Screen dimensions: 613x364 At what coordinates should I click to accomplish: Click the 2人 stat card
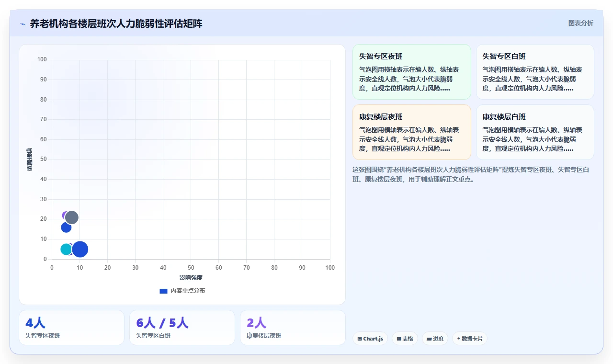[x=293, y=328]
